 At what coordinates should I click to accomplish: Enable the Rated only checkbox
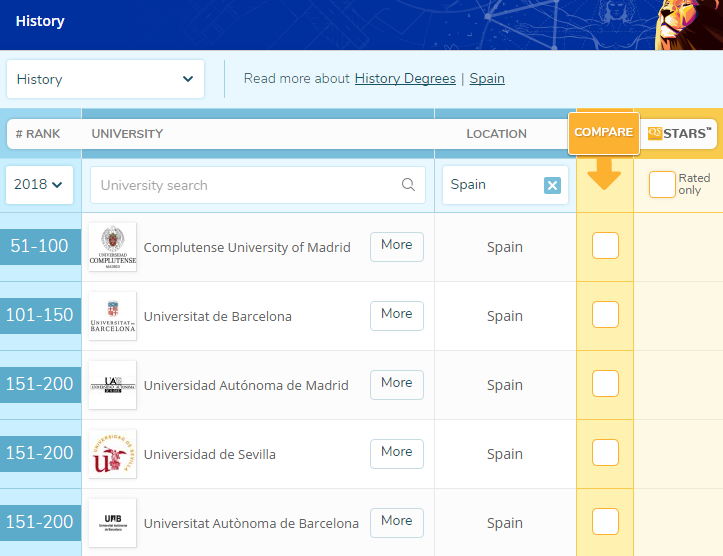(x=662, y=184)
